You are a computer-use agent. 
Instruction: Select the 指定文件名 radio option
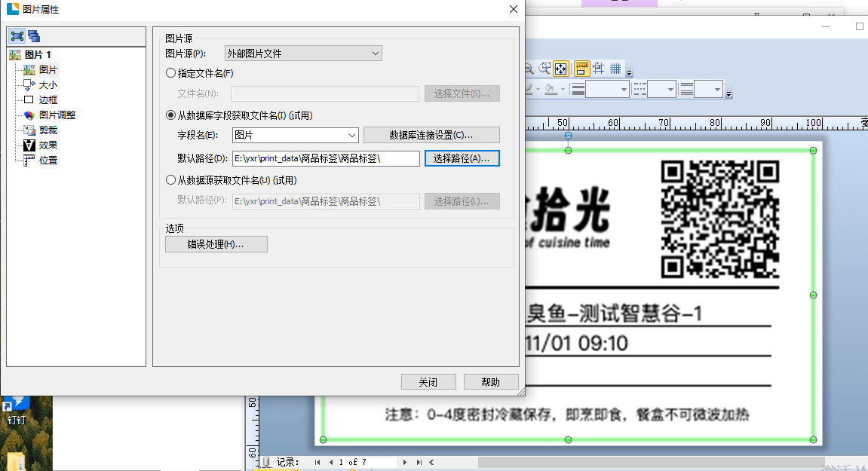[171, 73]
